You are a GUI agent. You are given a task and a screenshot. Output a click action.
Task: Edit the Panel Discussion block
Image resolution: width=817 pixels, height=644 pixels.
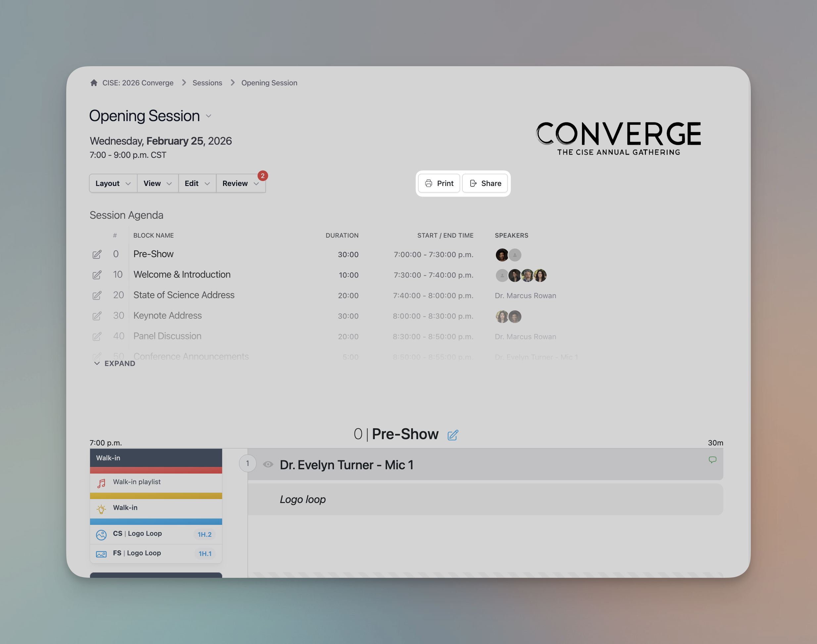coord(97,336)
